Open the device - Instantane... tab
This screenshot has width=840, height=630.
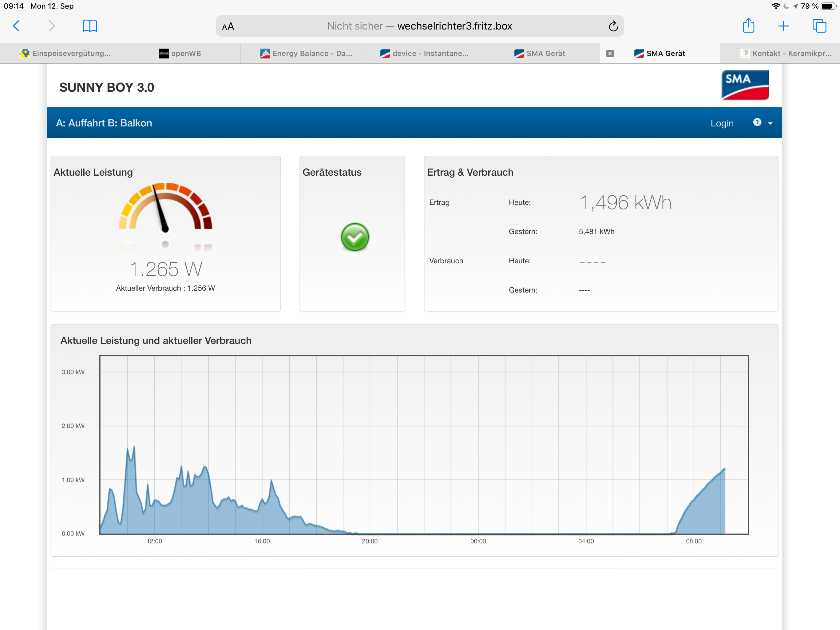click(x=424, y=54)
